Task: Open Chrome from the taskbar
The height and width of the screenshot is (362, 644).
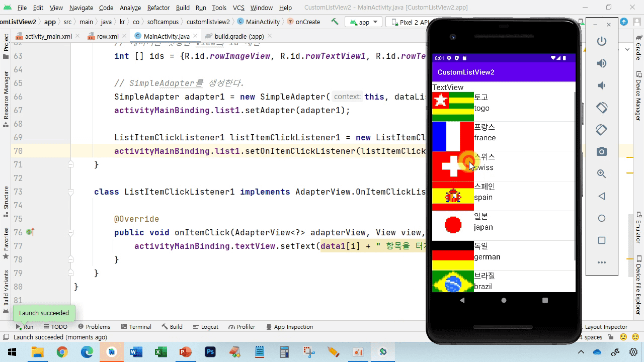Action: (x=62, y=352)
